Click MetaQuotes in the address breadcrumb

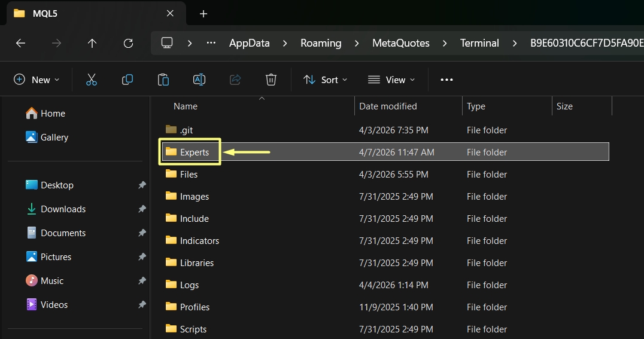[400, 43]
